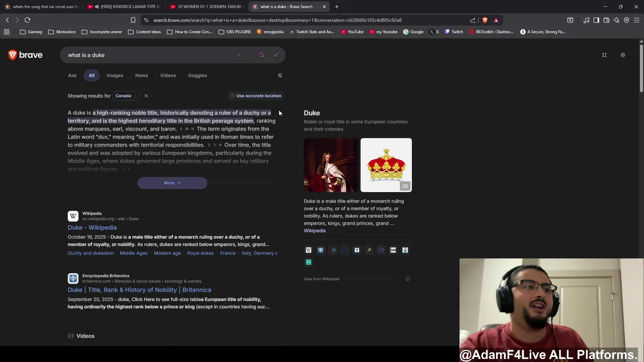Select the All results tab

coord(92,75)
